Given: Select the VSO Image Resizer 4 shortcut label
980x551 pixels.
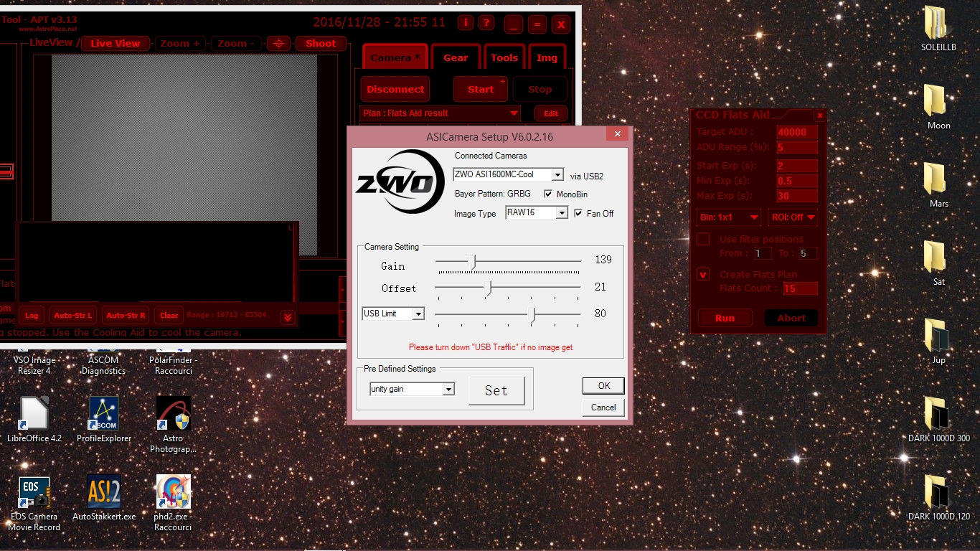Looking at the screenshot, I should pos(34,365).
